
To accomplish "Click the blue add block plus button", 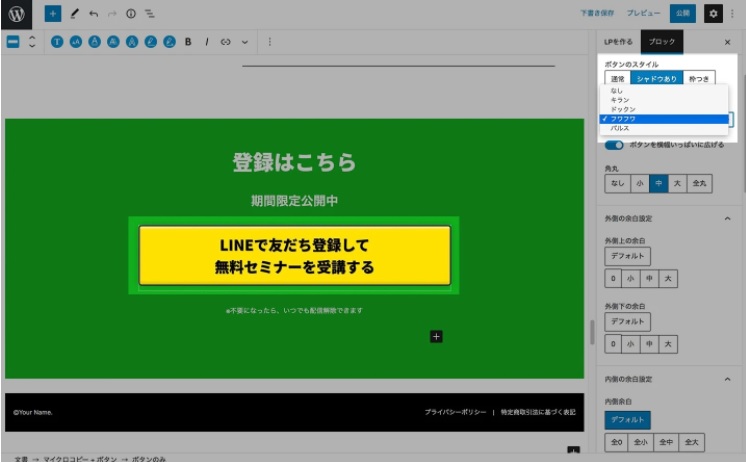I will pyautogui.click(x=53, y=14).
